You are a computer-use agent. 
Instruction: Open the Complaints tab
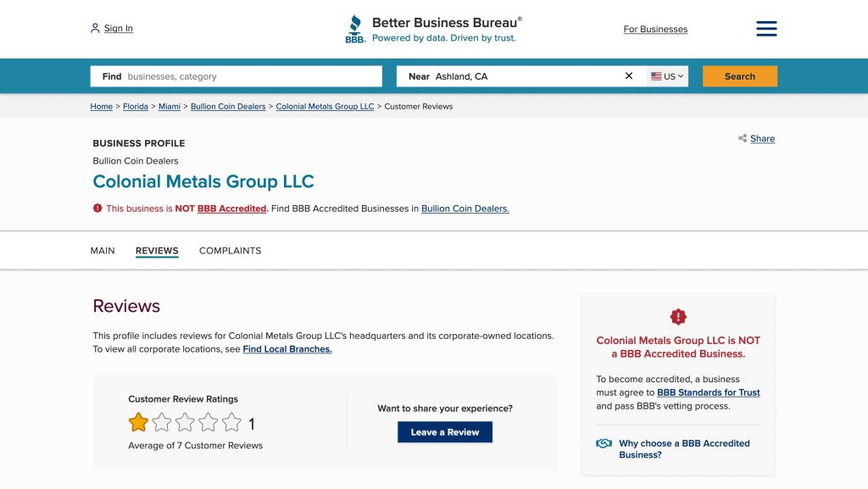click(x=230, y=251)
